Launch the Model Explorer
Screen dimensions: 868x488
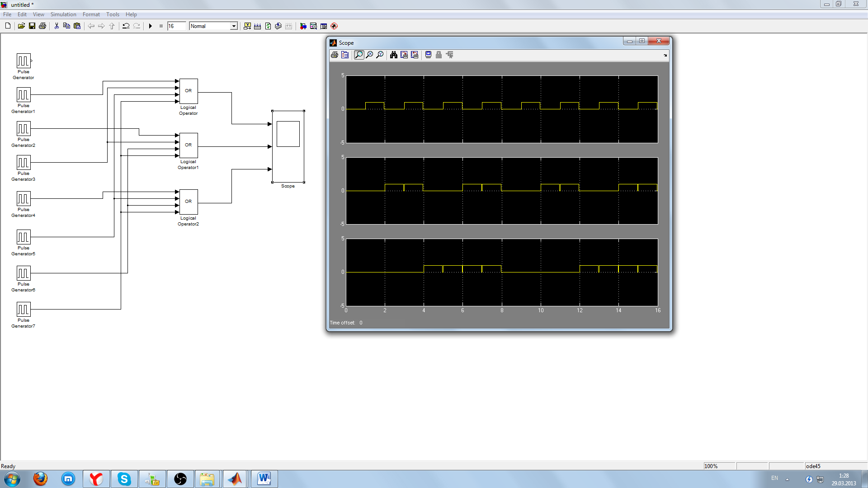(x=313, y=26)
